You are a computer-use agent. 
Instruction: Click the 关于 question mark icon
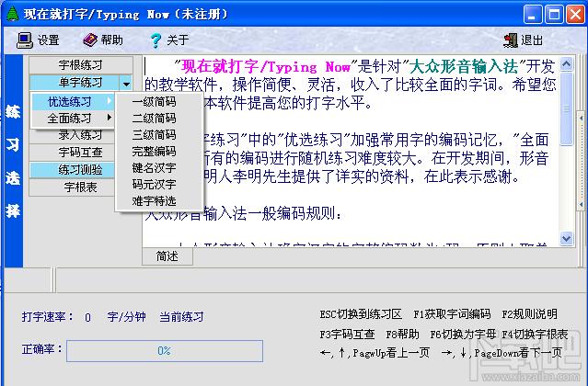[156, 40]
